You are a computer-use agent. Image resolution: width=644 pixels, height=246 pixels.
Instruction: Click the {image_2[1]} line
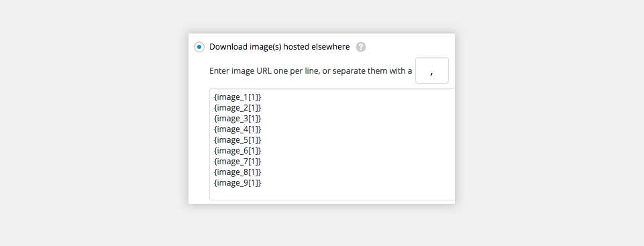[237, 108]
